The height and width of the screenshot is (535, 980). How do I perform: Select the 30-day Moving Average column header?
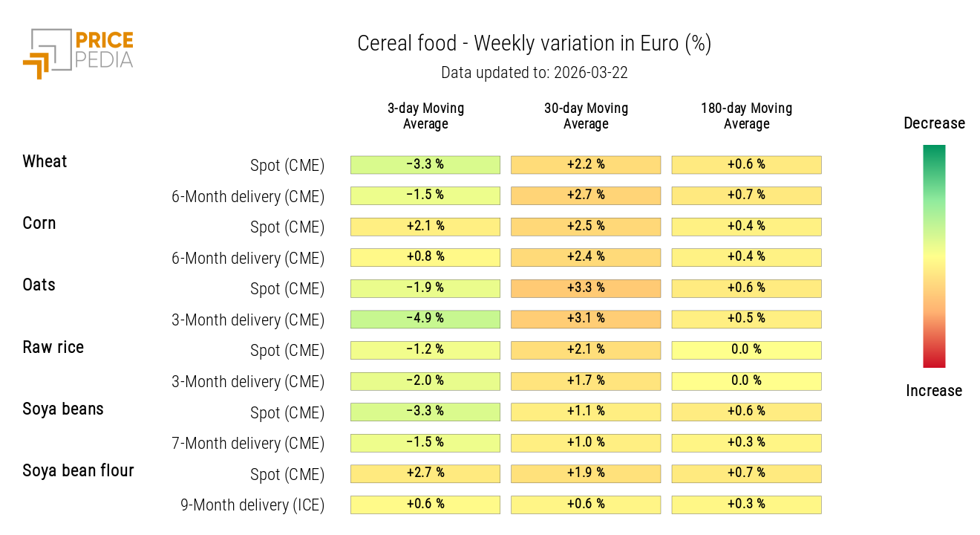click(x=586, y=116)
